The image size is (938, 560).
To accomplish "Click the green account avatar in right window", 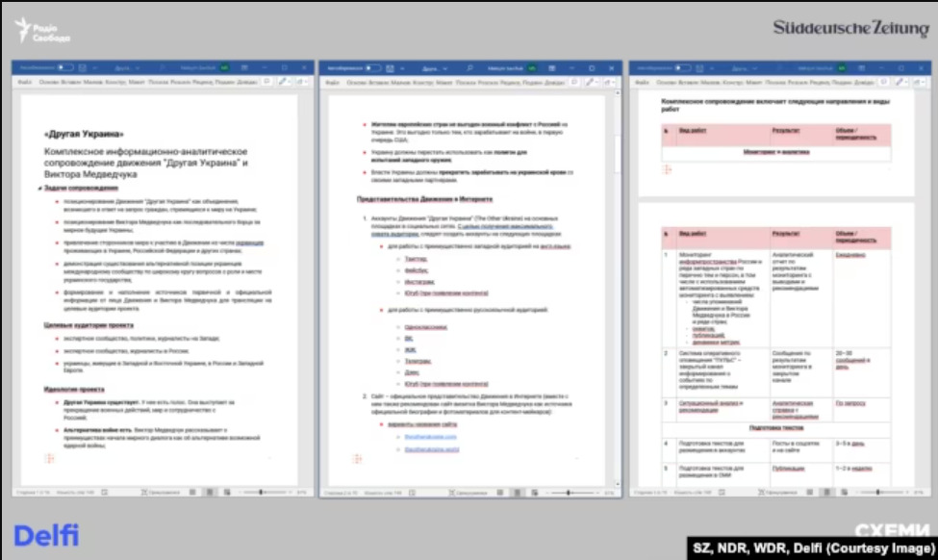I will 842,68.
